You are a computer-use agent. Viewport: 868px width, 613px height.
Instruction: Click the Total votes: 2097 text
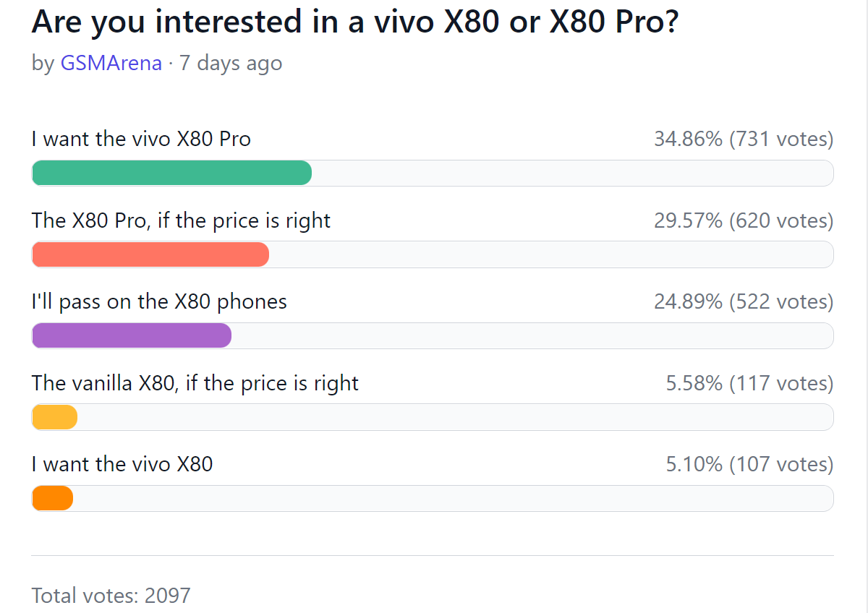[x=111, y=596]
